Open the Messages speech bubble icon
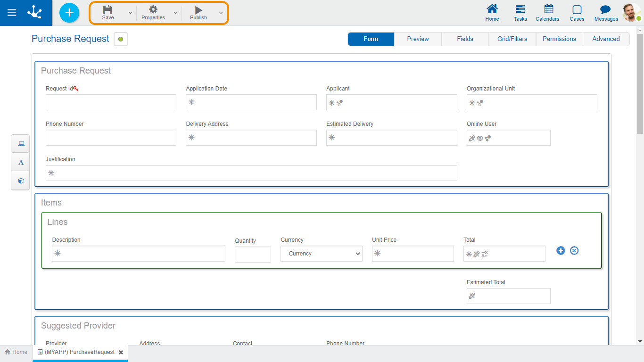This screenshot has width=644, height=362. coord(606,13)
